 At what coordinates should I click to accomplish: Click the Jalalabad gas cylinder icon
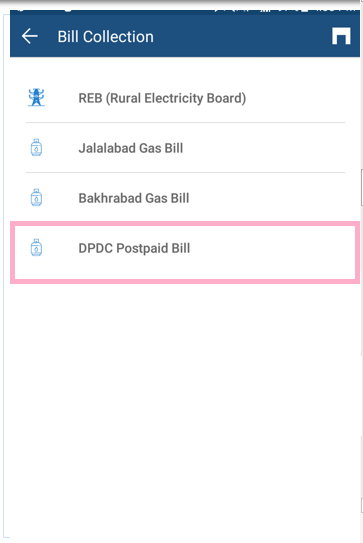36,148
